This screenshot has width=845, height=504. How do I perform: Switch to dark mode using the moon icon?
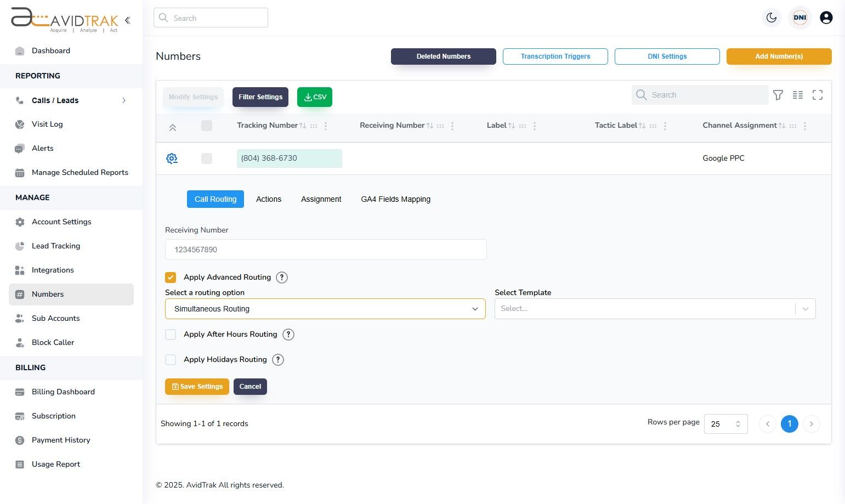tap(772, 18)
